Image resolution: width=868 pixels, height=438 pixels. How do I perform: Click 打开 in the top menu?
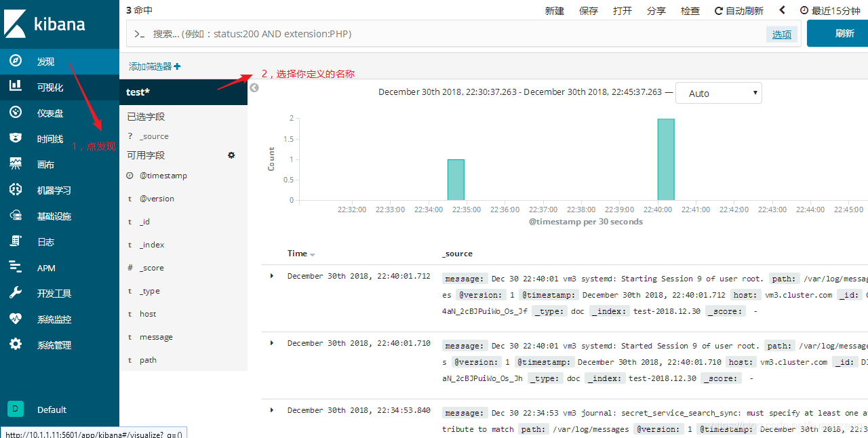(623, 11)
